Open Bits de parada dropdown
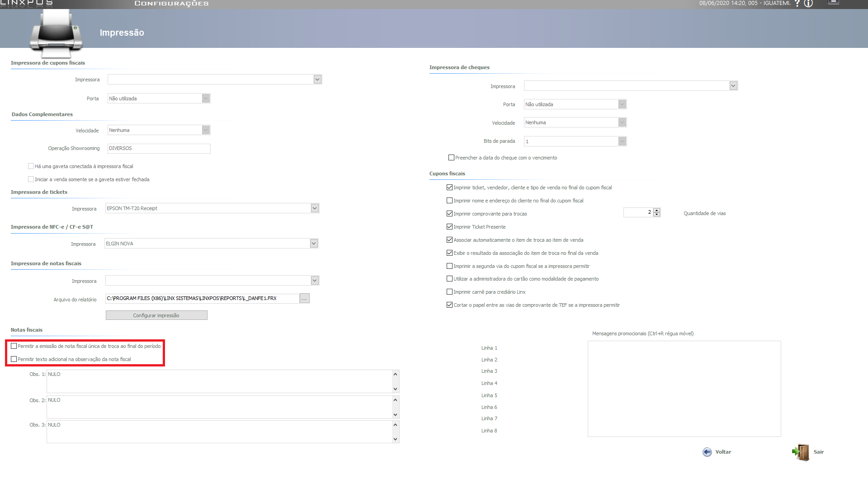This screenshot has height=488, width=868. (x=622, y=141)
